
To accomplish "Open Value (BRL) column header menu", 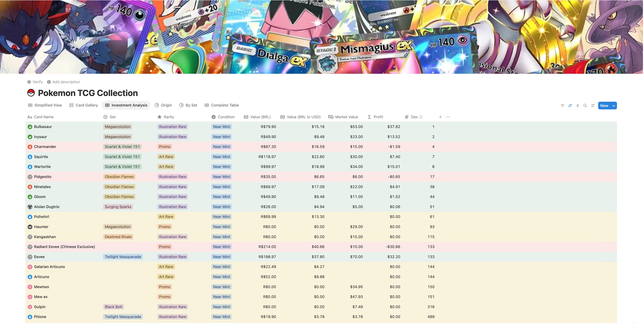I will point(257,117).
